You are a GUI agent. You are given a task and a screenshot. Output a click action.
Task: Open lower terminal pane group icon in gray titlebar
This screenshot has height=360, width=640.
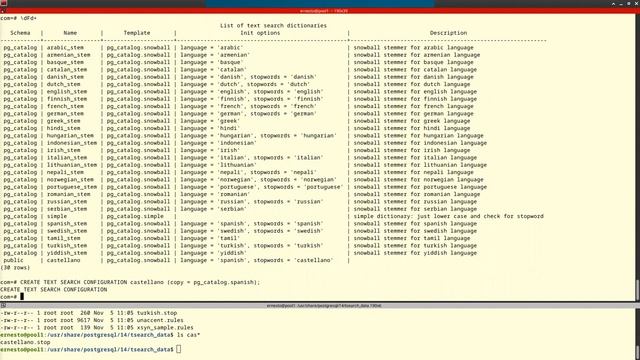(3, 305)
